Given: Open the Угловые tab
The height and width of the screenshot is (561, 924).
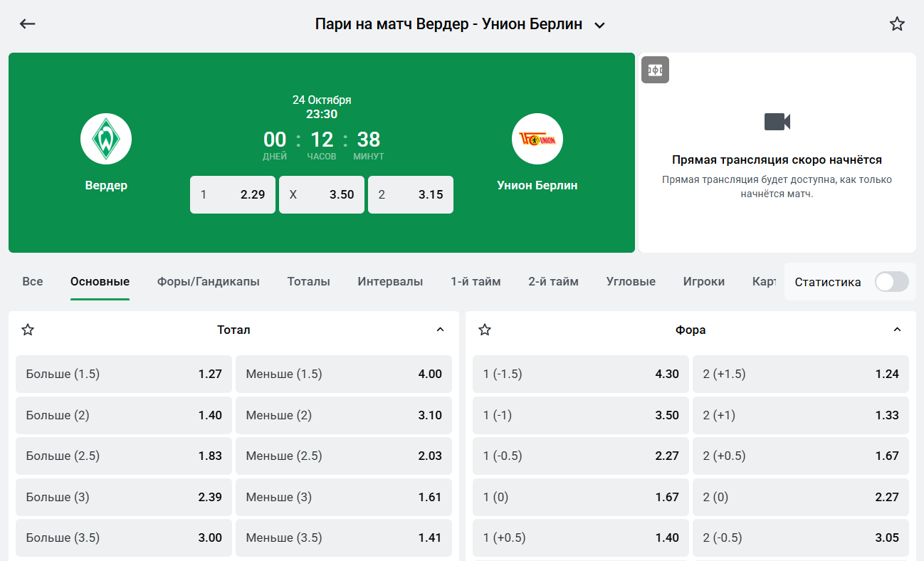Looking at the screenshot, I should pos(631,282).
